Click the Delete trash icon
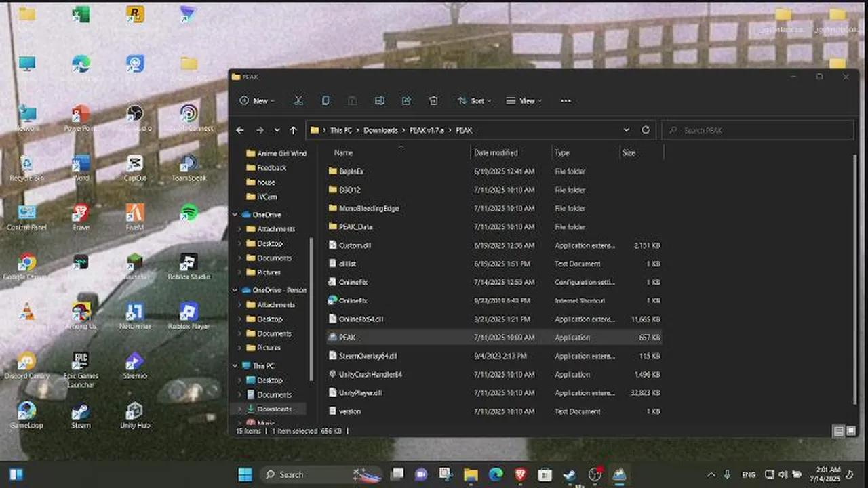 [433, 101]
